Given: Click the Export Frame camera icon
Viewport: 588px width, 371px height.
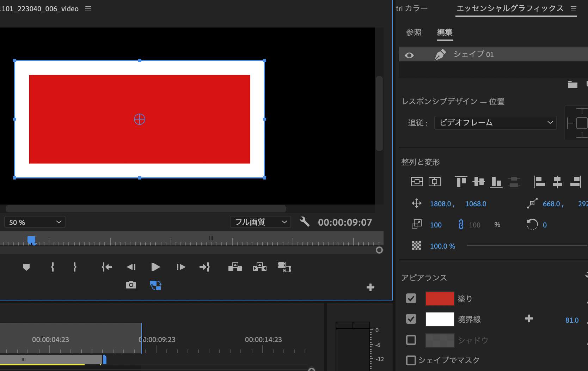Looking at the screenshot, I should [131, 285].
